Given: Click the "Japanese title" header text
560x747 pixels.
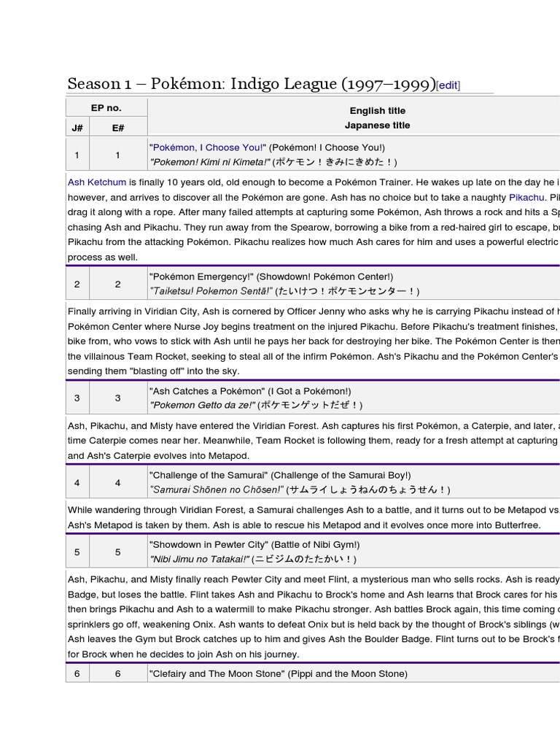Looking at the screenshot, I should pyautogui.click(x=378, y=125).
